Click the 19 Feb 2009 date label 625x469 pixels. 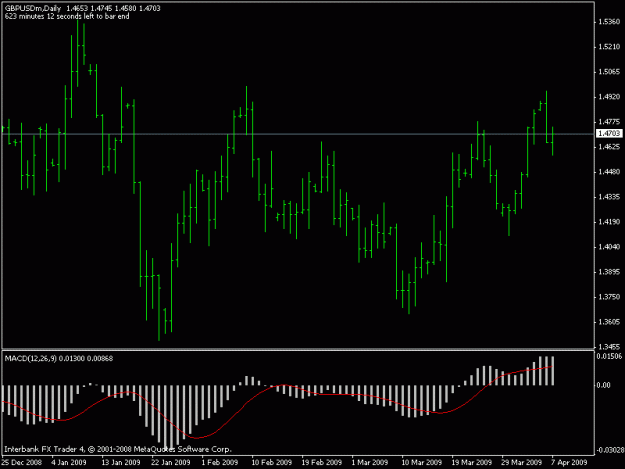322,462
